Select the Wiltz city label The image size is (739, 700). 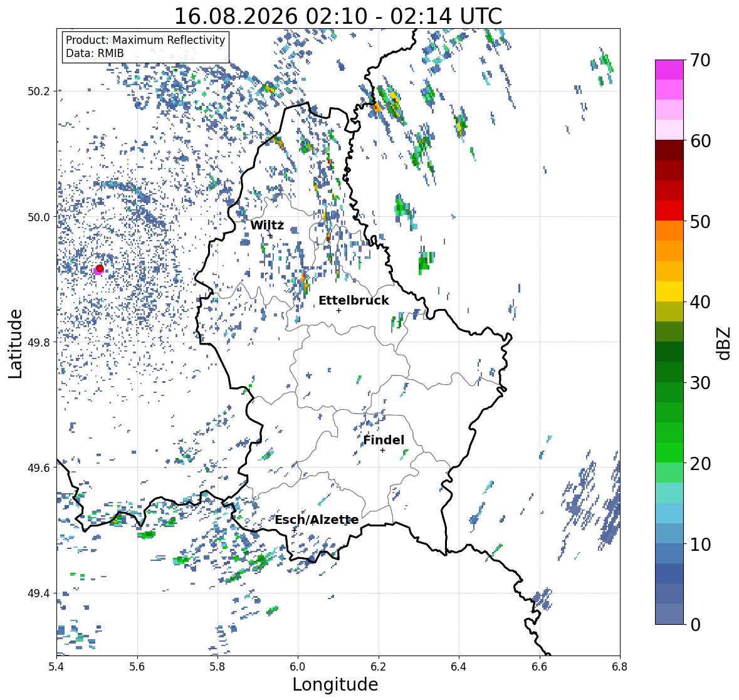[267, 225]
